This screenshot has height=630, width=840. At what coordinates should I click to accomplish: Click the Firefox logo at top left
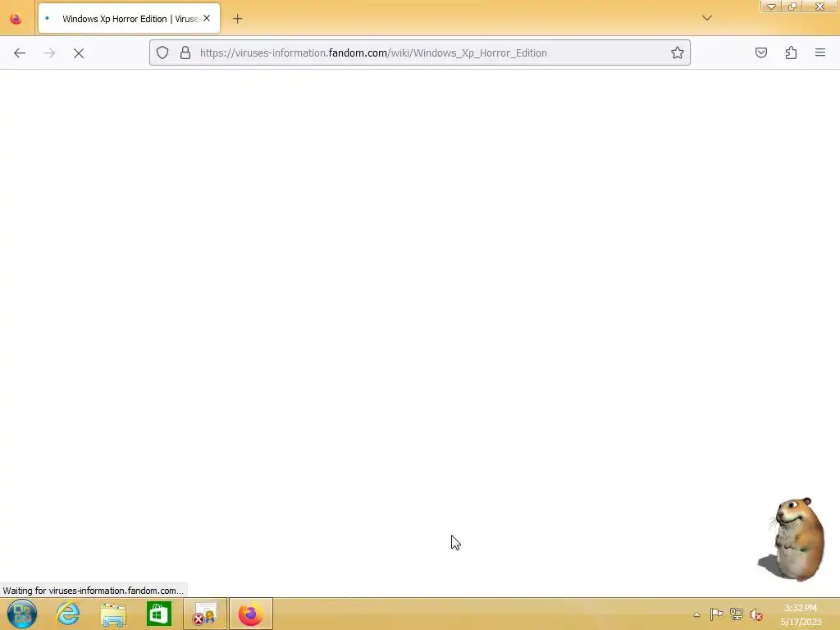point(16,19)
